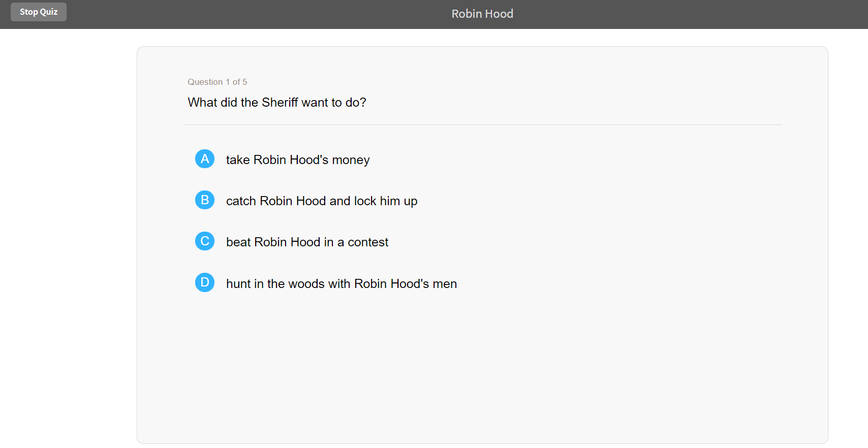The height and width of the screenshot is (448, 868).
Task: Click the white margin left of quiz card
Action: (x=68, y=239)
